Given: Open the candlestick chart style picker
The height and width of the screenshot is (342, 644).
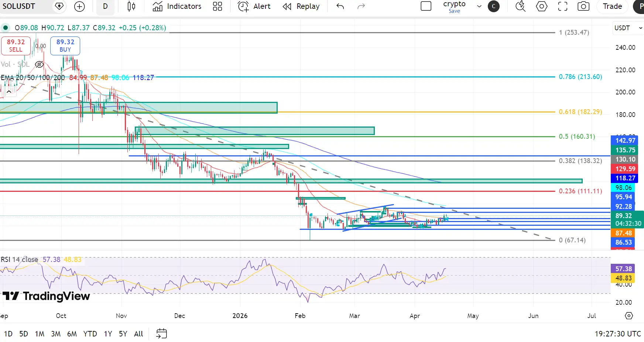Looking at the screenshot, I should [x=131, y=6].
